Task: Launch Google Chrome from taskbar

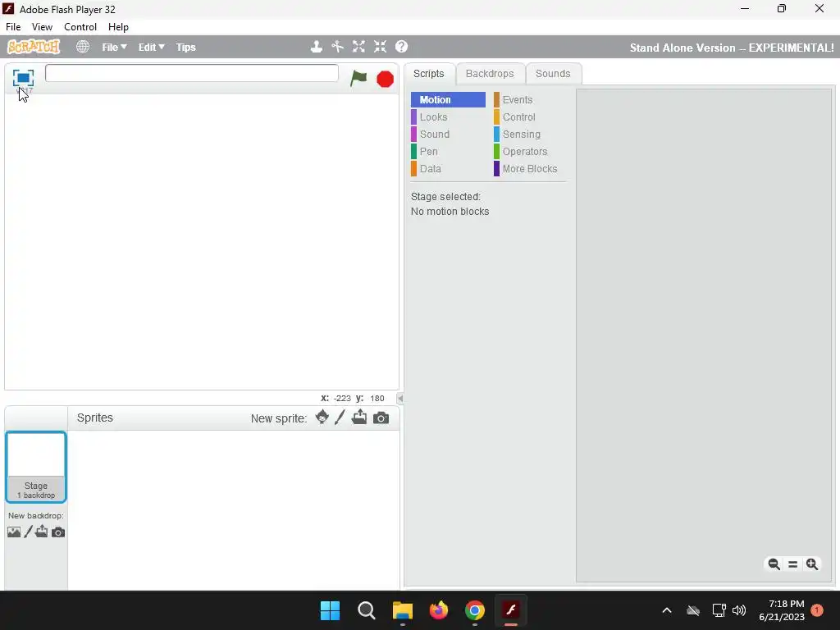Action: coord(475,610)
